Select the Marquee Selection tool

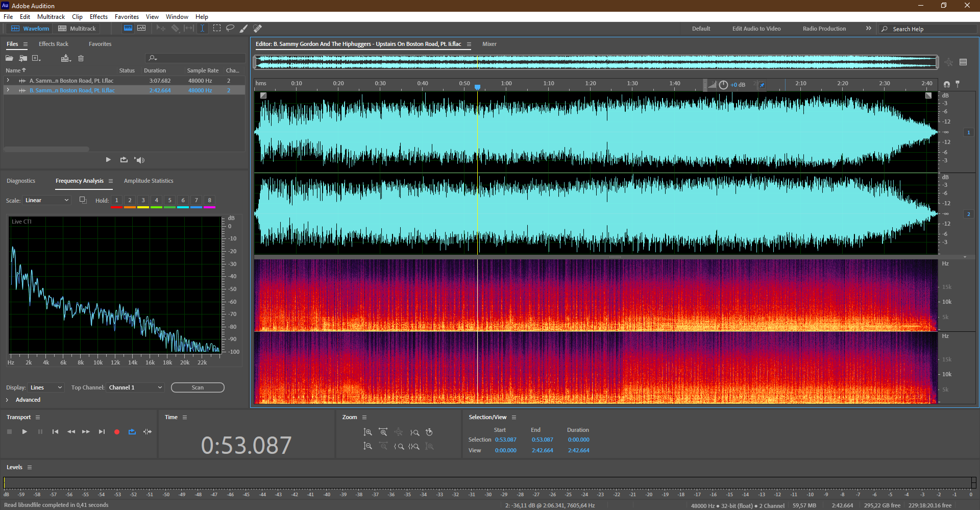(x=217, y=29)
